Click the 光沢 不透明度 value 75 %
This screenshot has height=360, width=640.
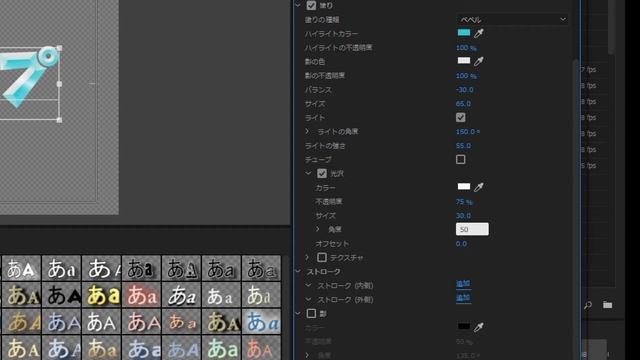(x=464, y=202)
